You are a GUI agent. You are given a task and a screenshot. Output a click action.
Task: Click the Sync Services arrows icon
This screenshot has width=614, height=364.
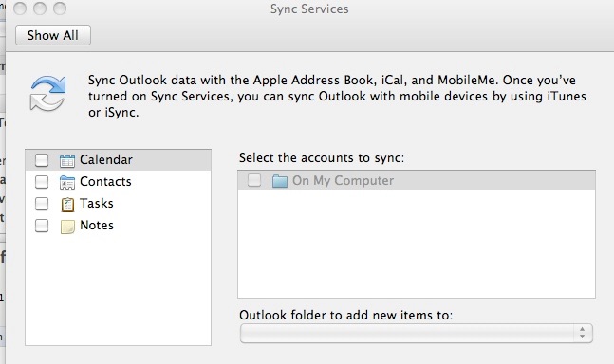coord(47,94)
